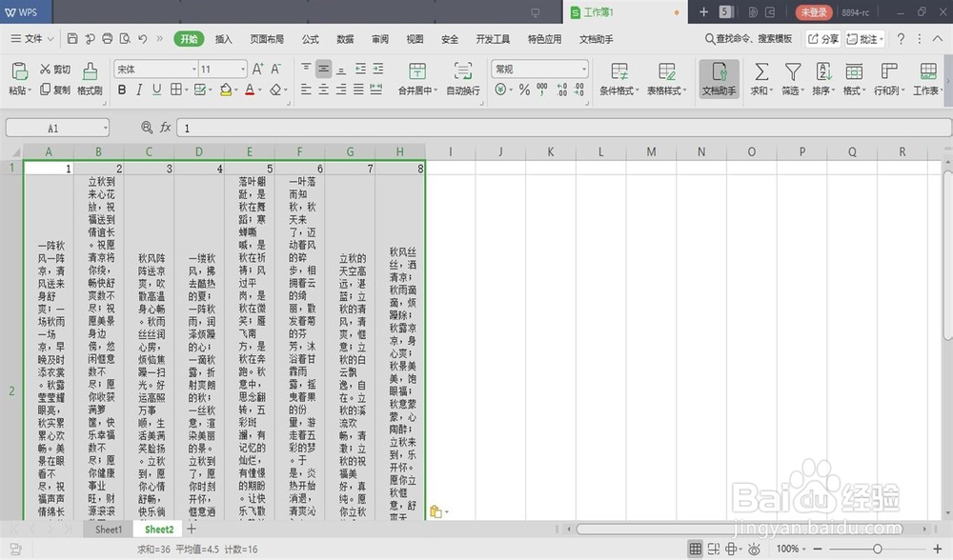
Task: Switch to the Insert (插入) tab
Action: [x=224, y=39]
